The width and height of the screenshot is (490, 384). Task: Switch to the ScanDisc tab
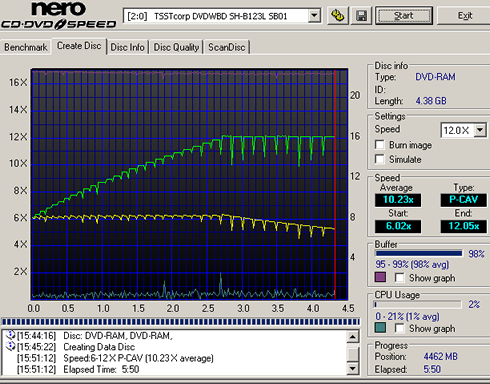227,47
